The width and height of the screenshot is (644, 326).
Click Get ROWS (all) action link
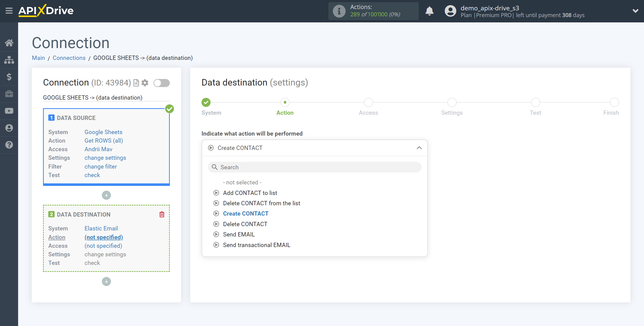104,141
